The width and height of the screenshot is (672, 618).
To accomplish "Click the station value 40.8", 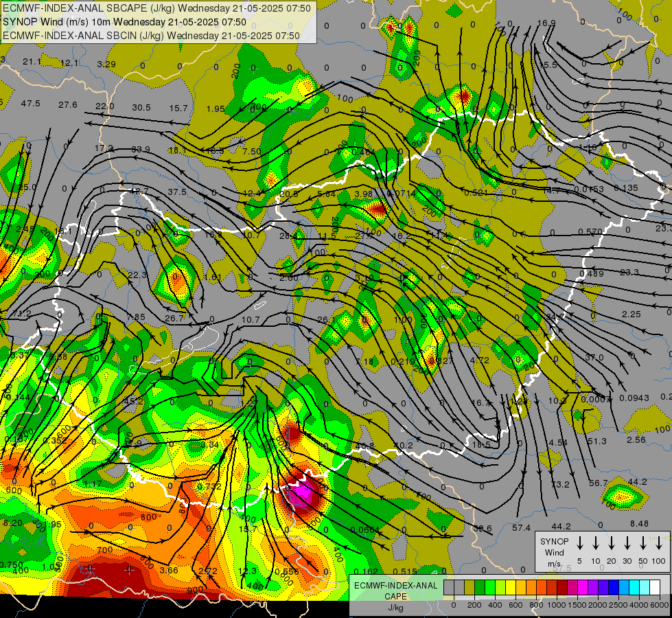I will [364, 446].
